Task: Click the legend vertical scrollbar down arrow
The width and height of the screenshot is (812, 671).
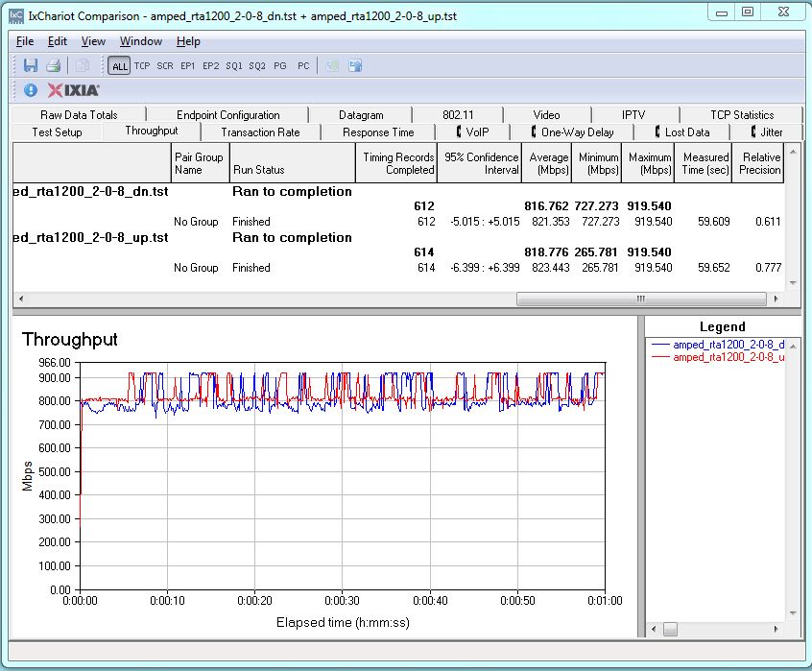Action: tap(793, 613)
